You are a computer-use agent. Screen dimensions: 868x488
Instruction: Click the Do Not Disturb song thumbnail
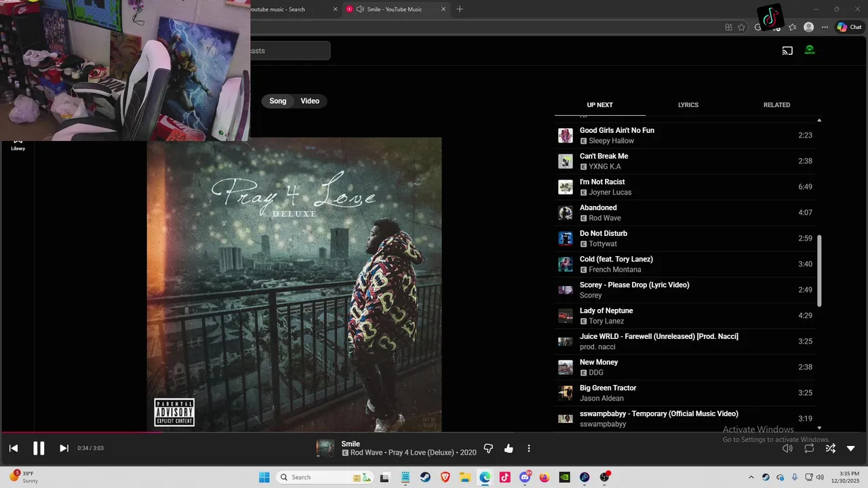[x=565, y=239]
